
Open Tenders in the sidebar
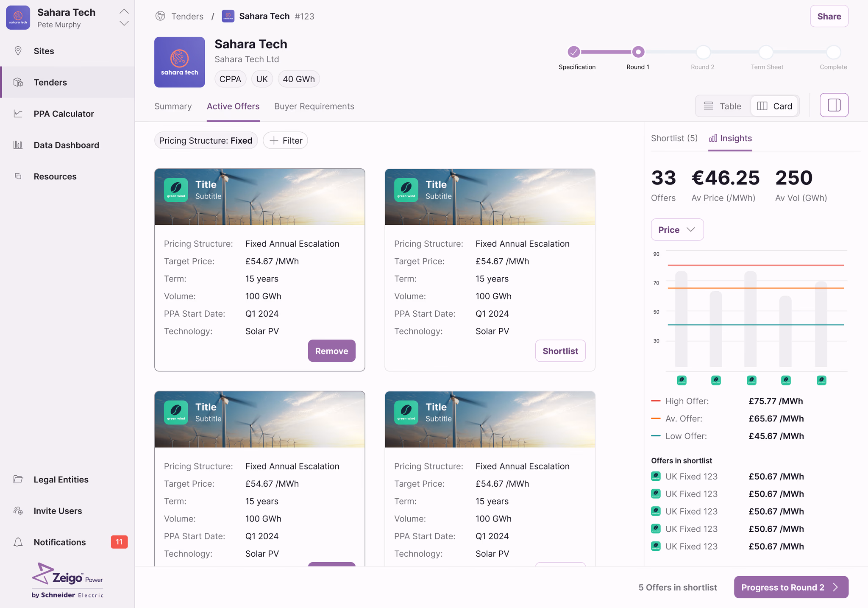pos(67,82)
